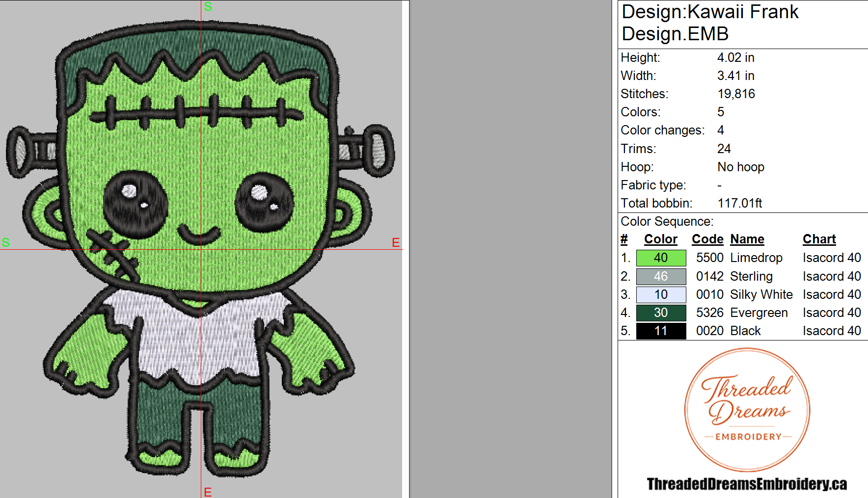The image size is (868, 498).
Task: Click the 'Stitches:' label
Action: (x=644, y=94)
